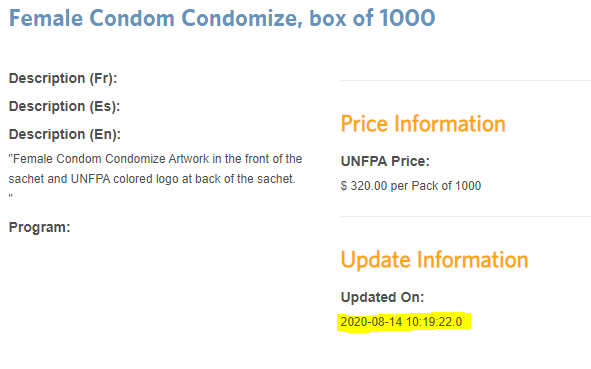Click the highlighted 2020-08-14 timestamp
This screenshot has width=591, height=369.
(x=401, y=322)
